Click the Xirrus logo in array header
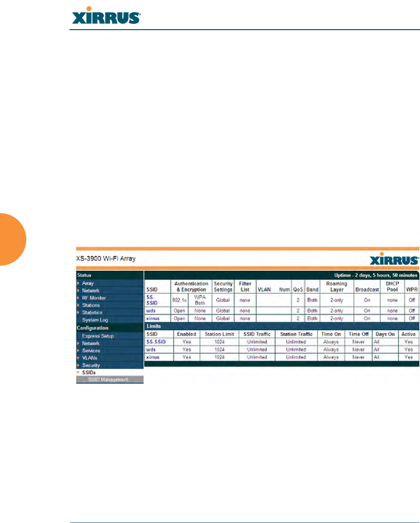 pyautogui.click(x=394, y=259)
